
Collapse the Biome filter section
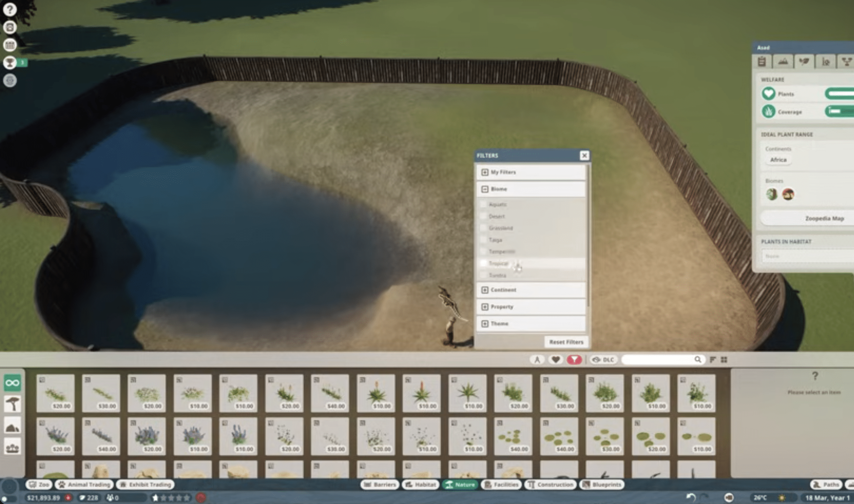pos(531,189)
